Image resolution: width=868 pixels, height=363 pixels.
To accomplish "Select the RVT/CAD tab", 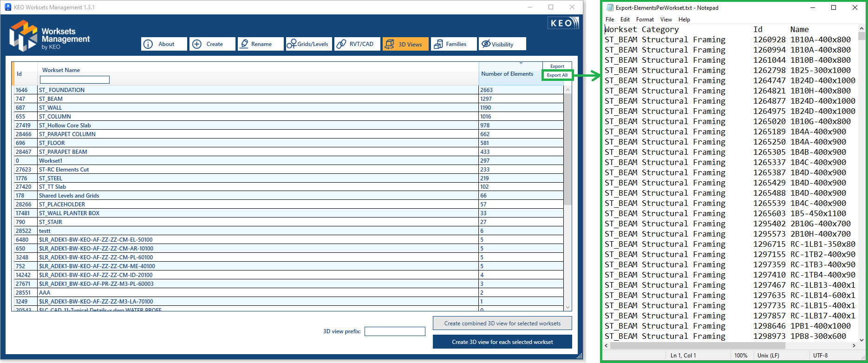I will [x=357, y=44].
